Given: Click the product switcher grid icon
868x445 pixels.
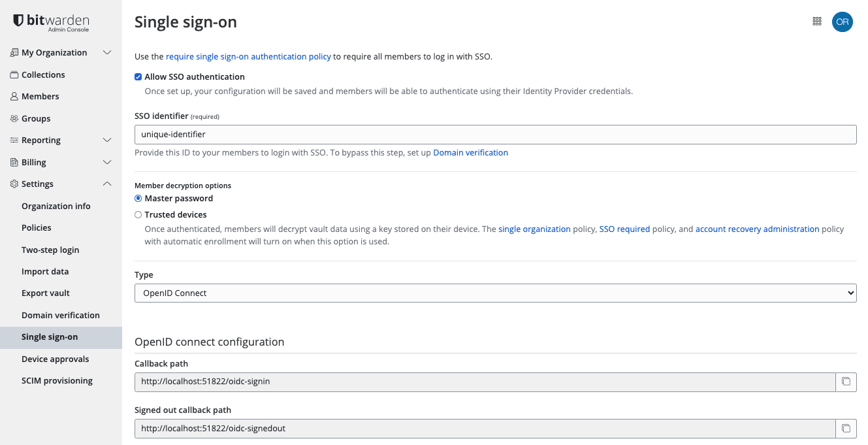Looking at the screenshot, I should [816, 21].
